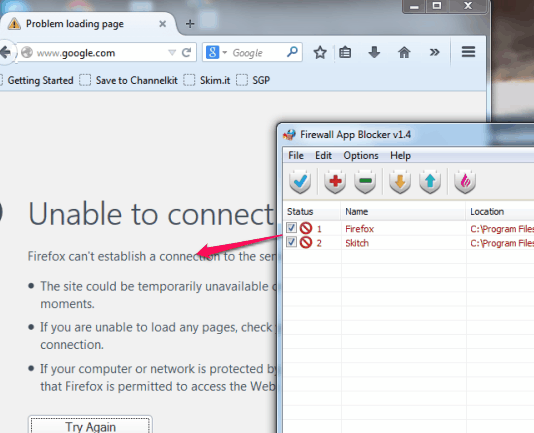Open the Skim.it bookmark
Image resolution: width=534 pixels, height=433 pixels.
point(207,80)
